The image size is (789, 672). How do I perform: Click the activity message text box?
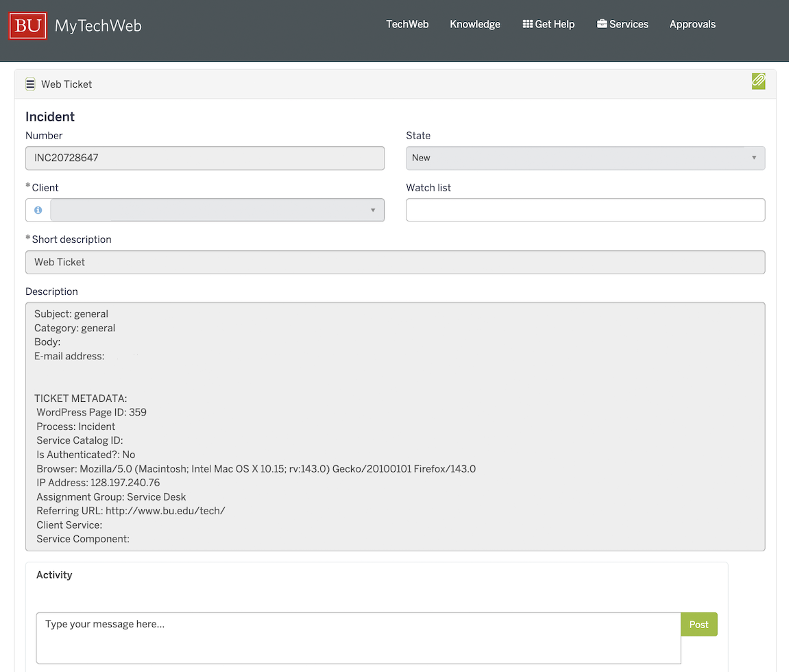(358, 638)
